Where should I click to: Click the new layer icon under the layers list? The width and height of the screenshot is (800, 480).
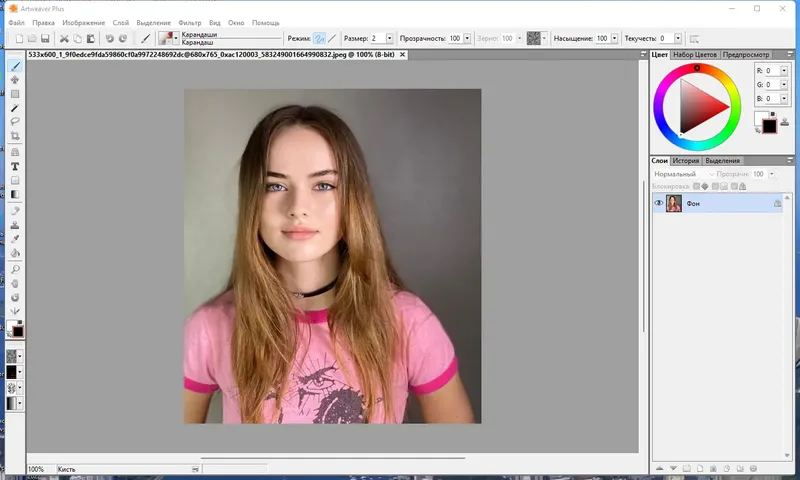coord(699,468)
